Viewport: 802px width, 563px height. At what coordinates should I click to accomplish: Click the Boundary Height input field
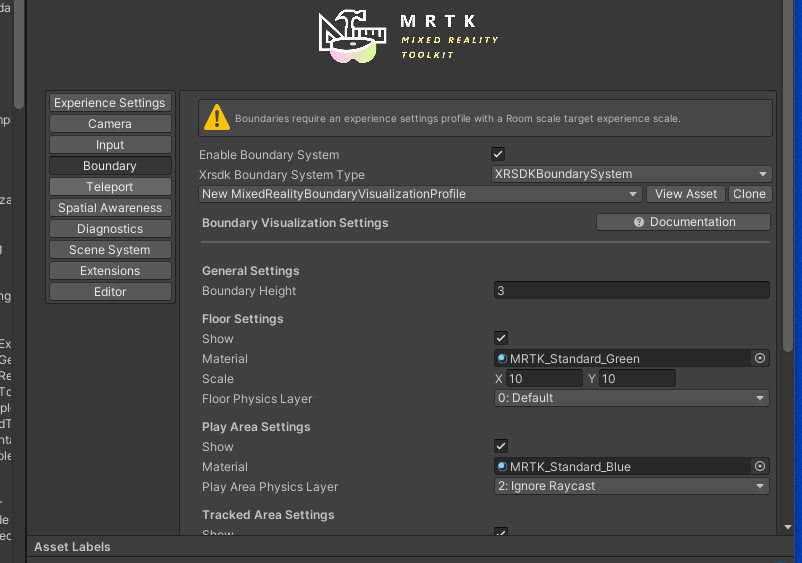632,290
